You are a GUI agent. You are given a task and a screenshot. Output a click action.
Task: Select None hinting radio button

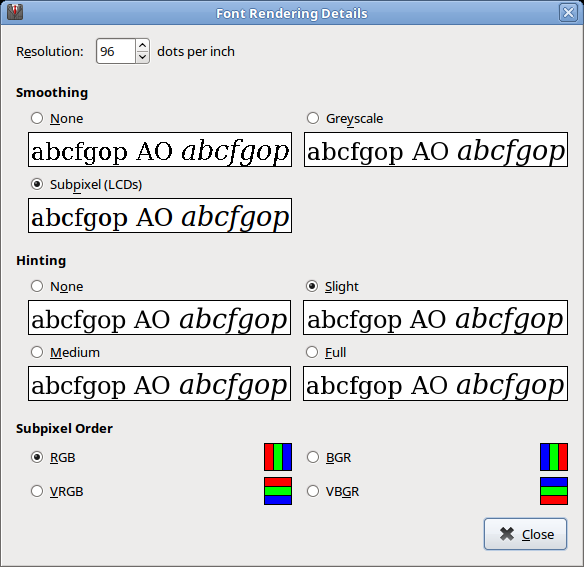[x=37, y=286]
